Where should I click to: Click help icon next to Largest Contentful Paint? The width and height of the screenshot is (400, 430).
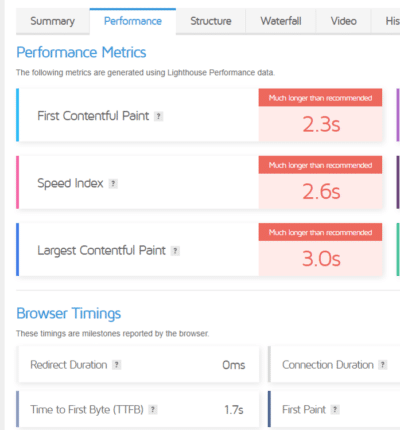(175, 251)
